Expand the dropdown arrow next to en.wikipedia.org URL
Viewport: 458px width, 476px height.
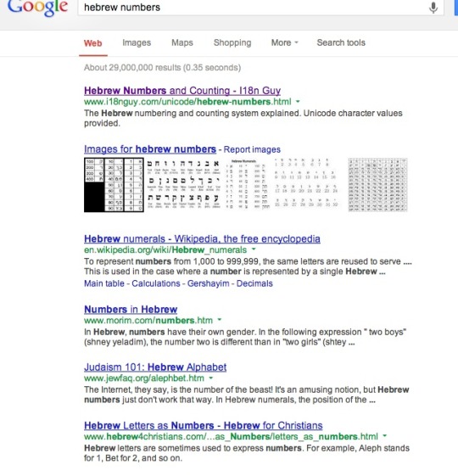point(254,249)
